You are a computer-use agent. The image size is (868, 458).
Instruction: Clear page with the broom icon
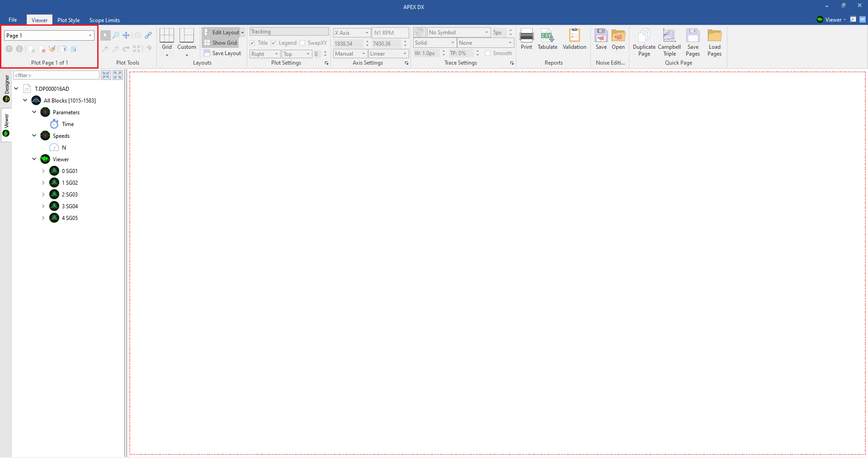52,49
